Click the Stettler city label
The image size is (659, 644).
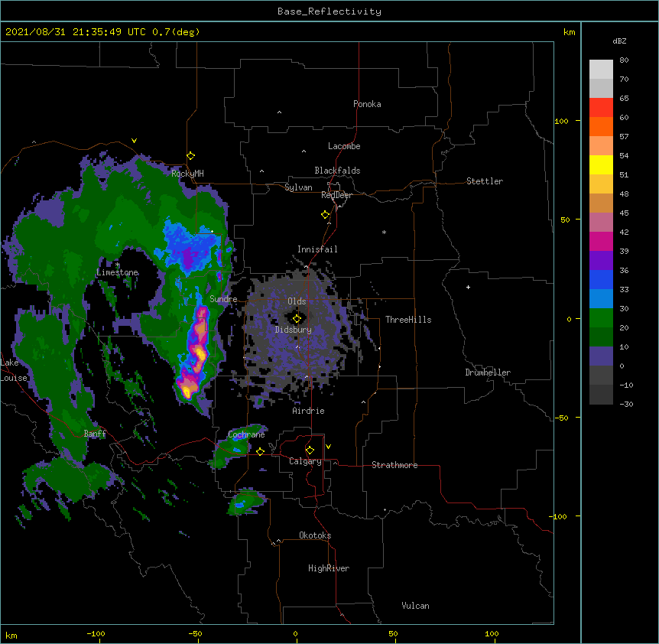(x=485, y=181)
